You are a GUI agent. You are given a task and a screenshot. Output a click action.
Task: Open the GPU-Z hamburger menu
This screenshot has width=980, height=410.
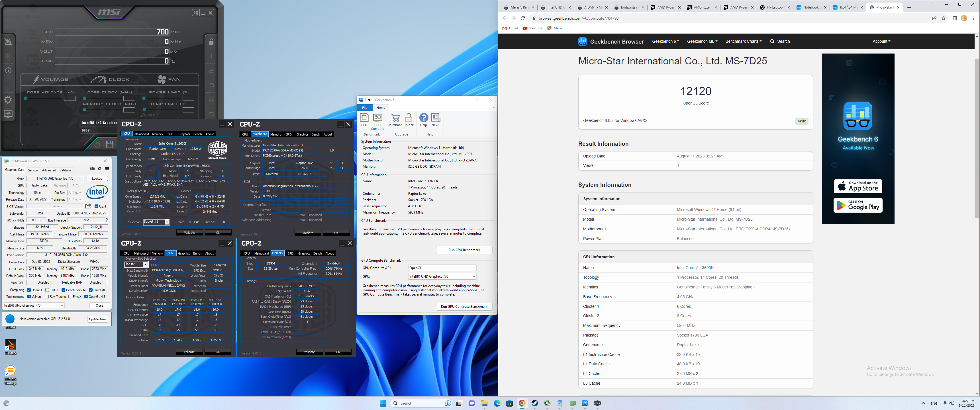click(107, 169)
